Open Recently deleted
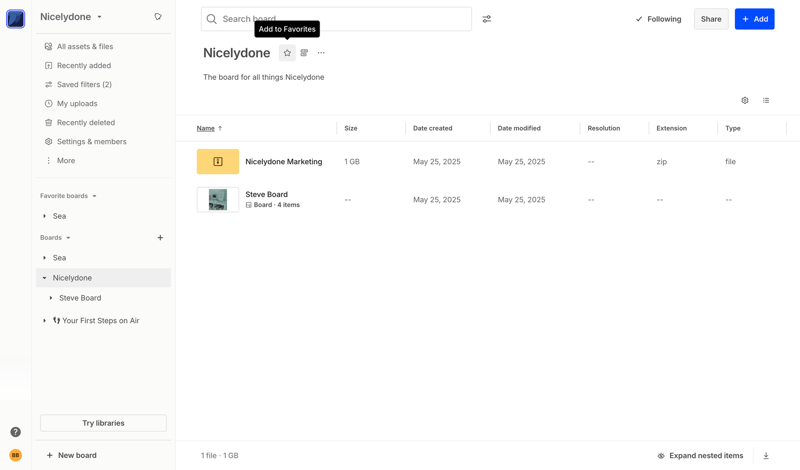 [x=86, y=122]
